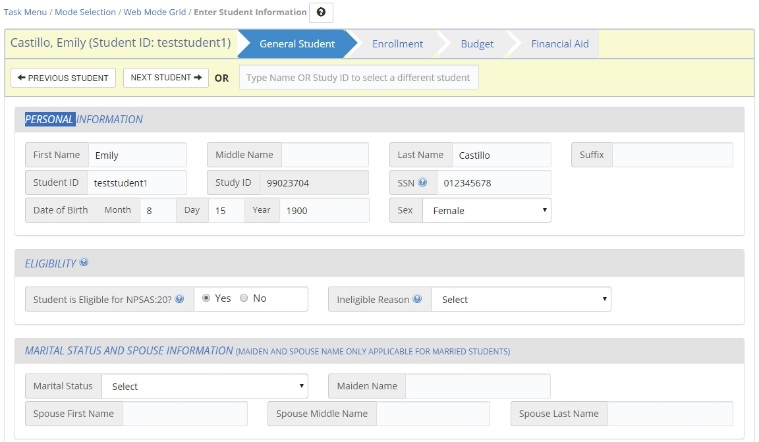The width and height of the screenshot is (759, 442).
Task: Click the SSN help info icon
Action: tap(423, 183)
